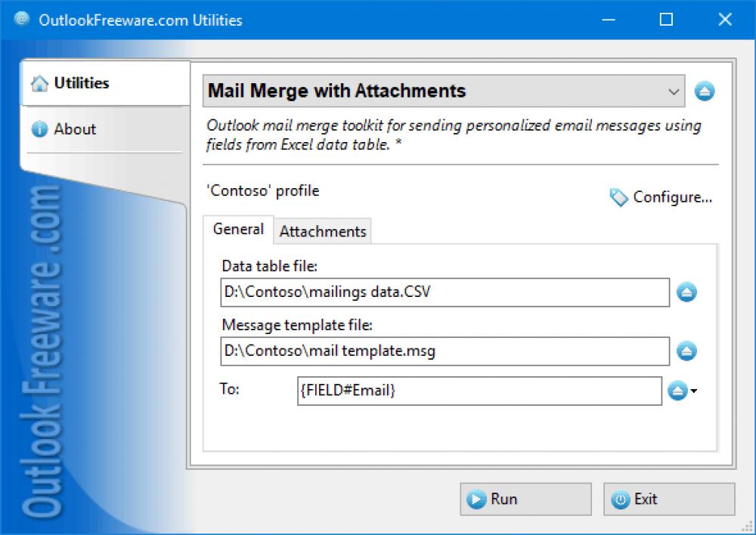The width and height of the screenshot is (756, 535).
Task: Open the About section
Action: pos(76,128)
